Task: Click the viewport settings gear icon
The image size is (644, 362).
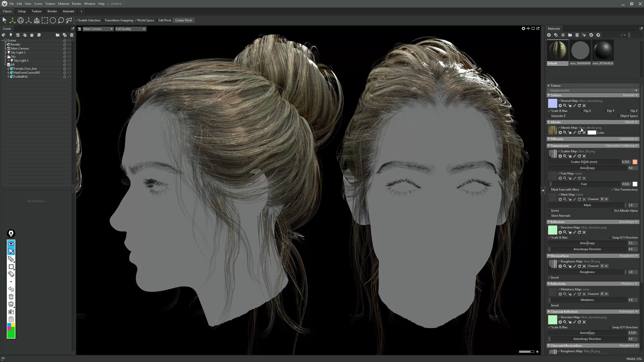Action: point(523,29)
